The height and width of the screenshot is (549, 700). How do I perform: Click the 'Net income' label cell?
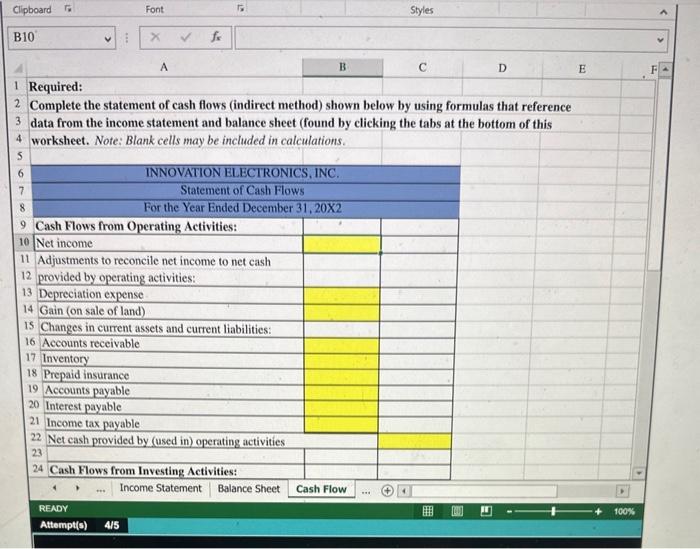(168, 243)
